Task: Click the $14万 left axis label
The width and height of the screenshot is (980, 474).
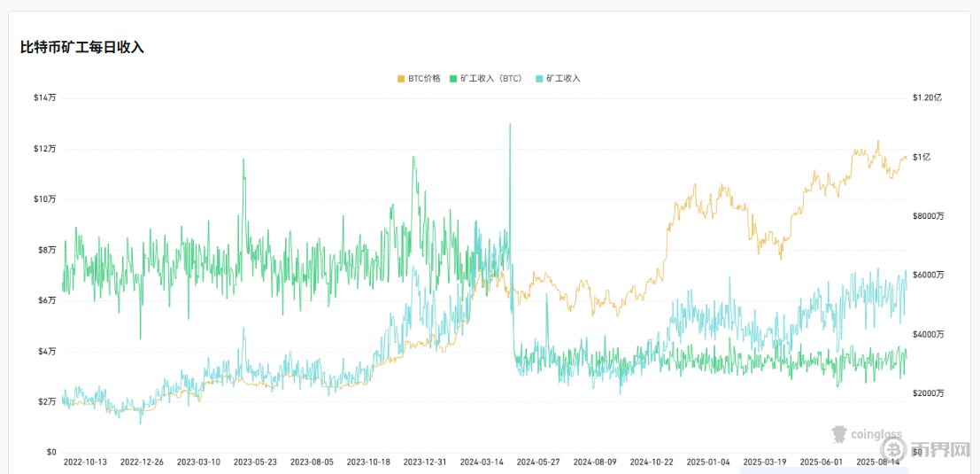Action: (45, 97)
